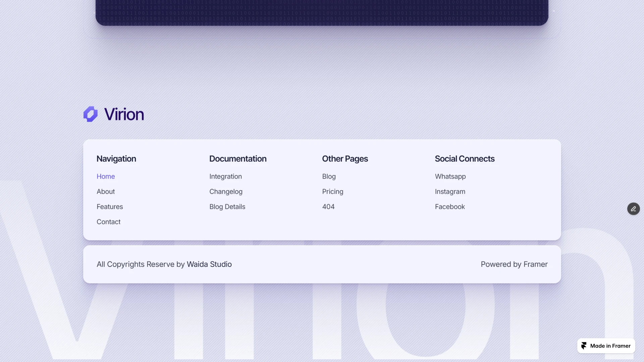The height and width of the screenshot is (362, 644).
Task: Click the dark binary code banner
Action: tap(322, 13)
